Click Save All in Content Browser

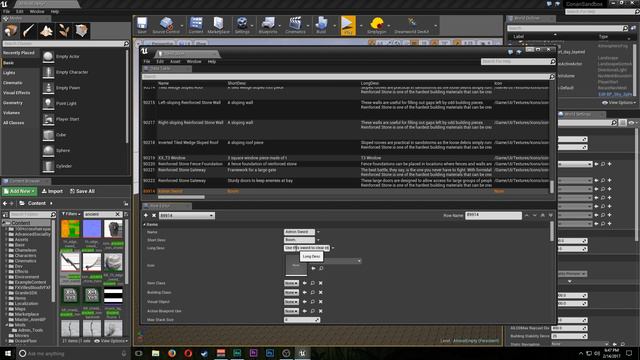(82, 191)
